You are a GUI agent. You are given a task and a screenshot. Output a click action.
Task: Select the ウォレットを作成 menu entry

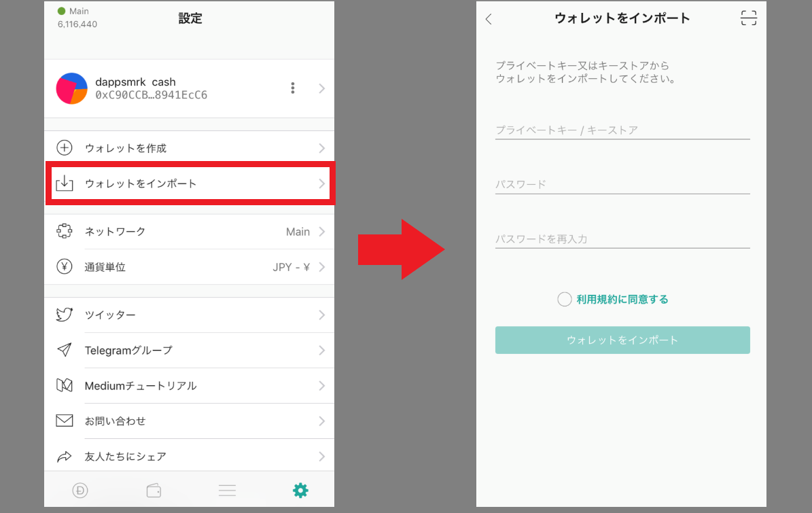189,148
